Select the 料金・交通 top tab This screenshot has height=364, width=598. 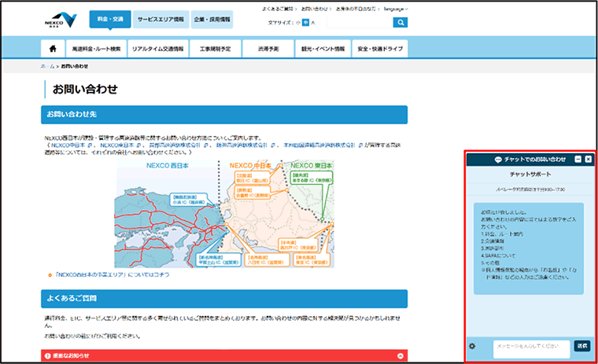(x=110, y=20)
